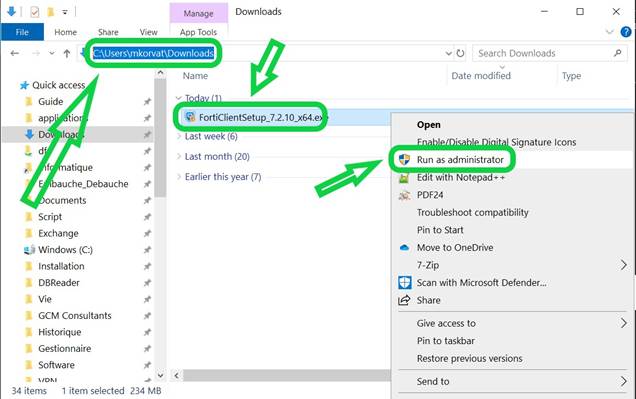Open the View ribbon tab
Image resolution: width=636 pixels, height=399 pixels.
coord(148,32)
